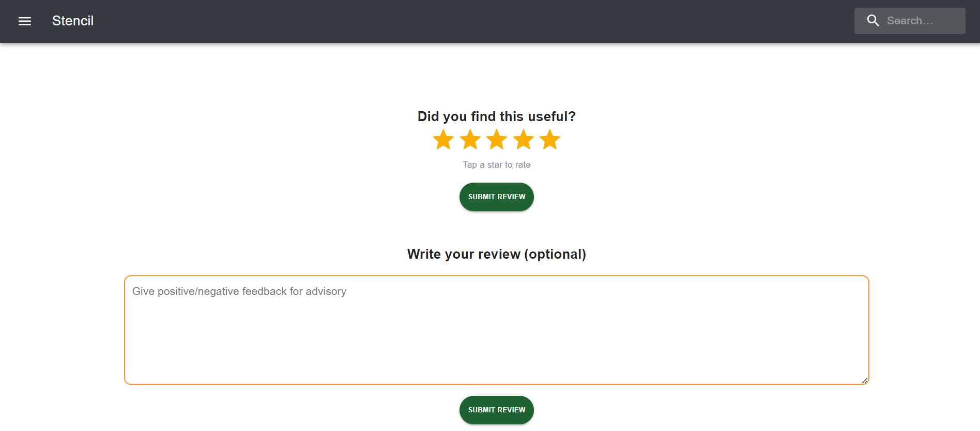
Task: Click the 'Did you find this useful?' heading
Action: point(496,116)
